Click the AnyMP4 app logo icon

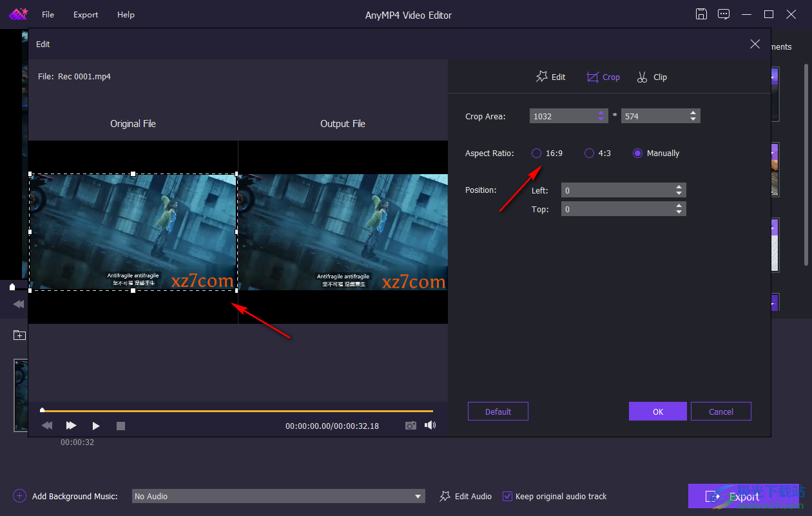[x=17, y=14]
